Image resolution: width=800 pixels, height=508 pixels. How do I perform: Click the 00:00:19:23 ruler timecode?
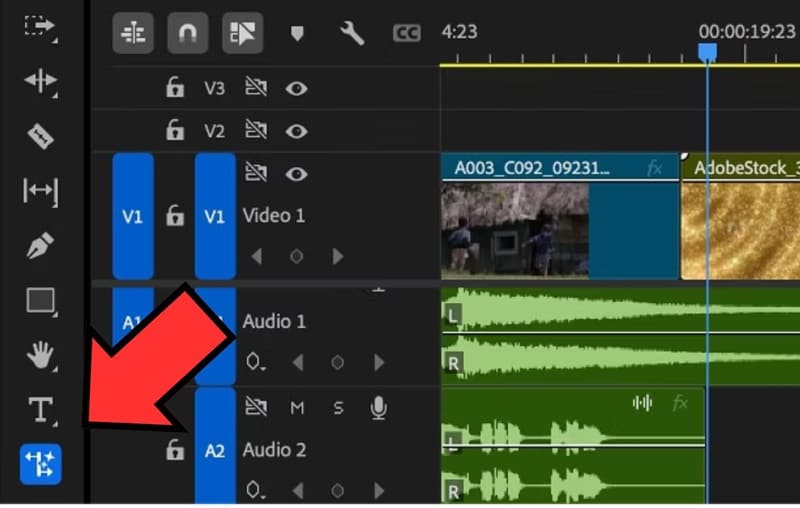pos(746,32)
